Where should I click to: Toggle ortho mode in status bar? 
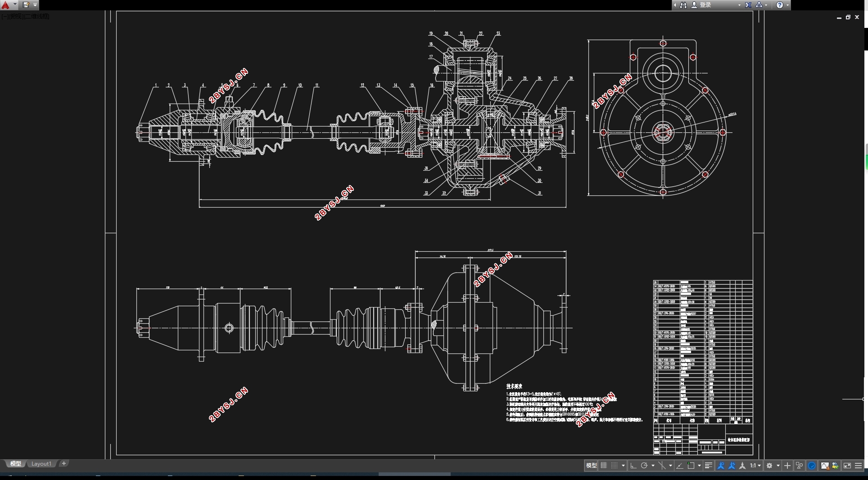coord(633,466)
